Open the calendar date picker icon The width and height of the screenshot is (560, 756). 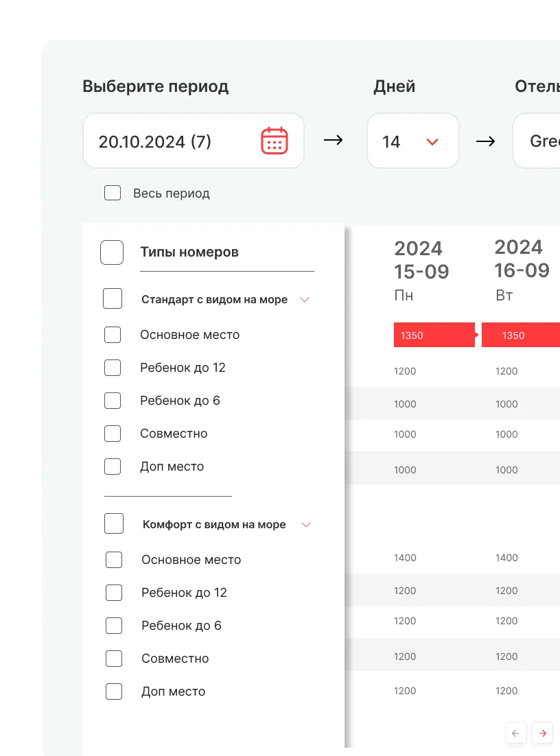(x=275, y=141)
